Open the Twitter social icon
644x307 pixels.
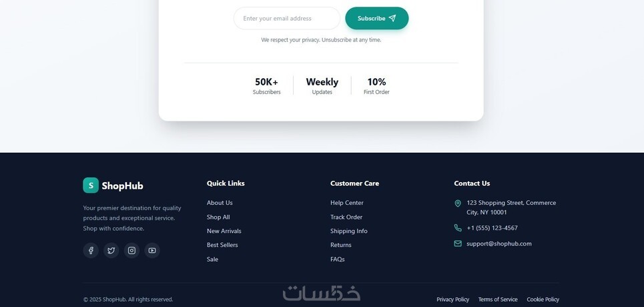(x=111, y=251)
